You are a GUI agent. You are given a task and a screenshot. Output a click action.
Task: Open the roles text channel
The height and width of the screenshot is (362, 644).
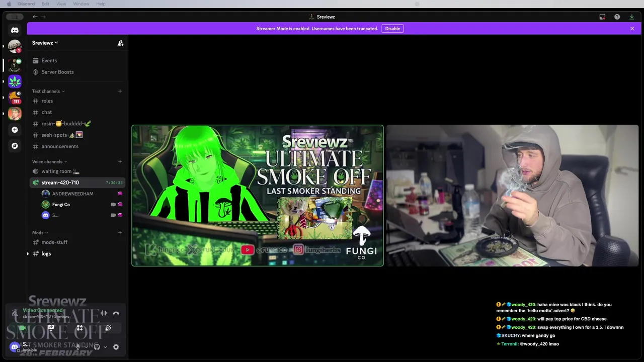pos(77,101)
